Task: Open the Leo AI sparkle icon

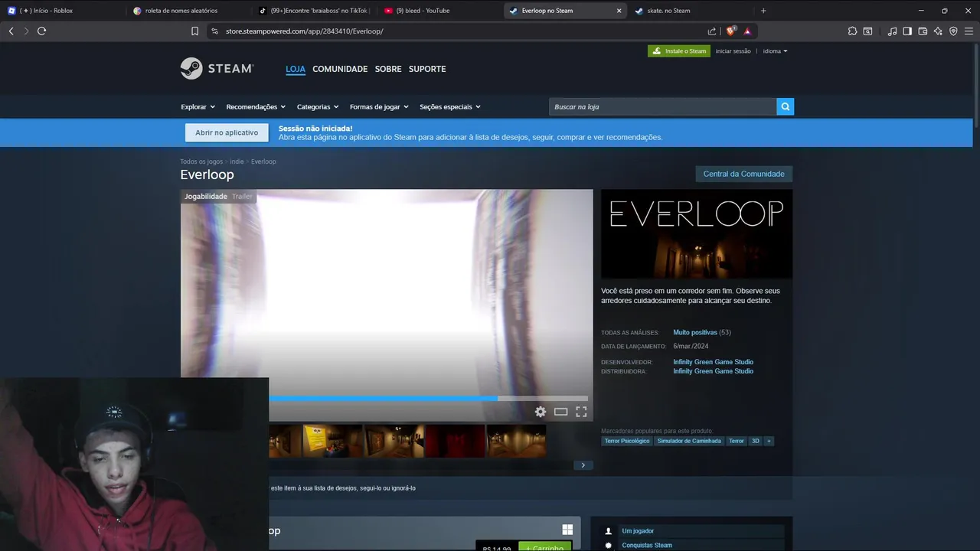Action: tap(938, 31)
